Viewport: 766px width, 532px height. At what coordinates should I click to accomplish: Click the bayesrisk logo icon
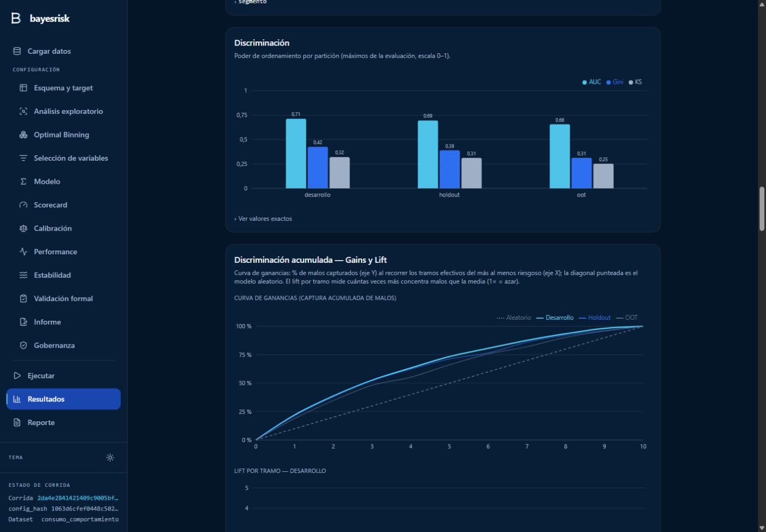click(x=16, y=18)
